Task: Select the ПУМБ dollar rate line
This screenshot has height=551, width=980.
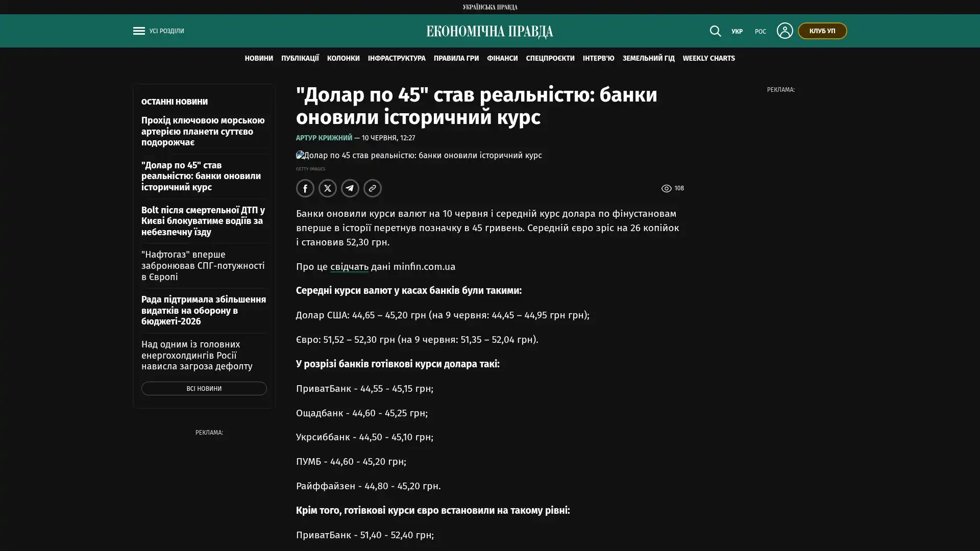Action: [351, 461]
